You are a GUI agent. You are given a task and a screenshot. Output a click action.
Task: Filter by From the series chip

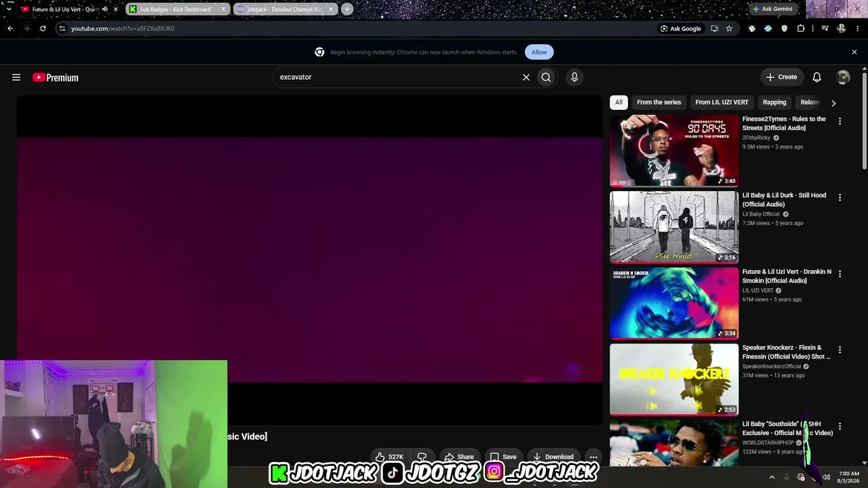pyautogui.click(x=658, y=102)
